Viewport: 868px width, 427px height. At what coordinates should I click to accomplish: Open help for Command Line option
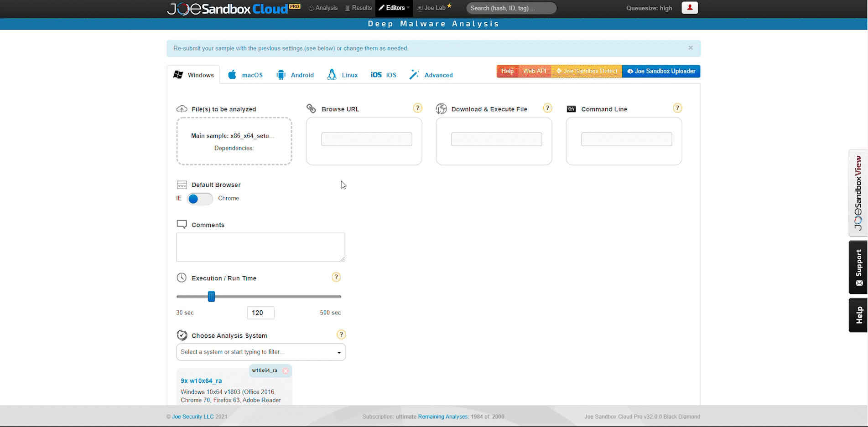677,108
